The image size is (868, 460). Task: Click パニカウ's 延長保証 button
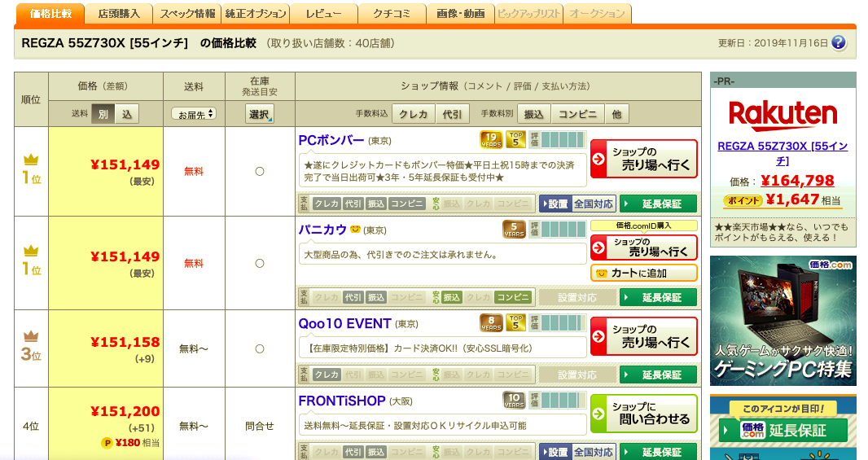tap(658, 297)
